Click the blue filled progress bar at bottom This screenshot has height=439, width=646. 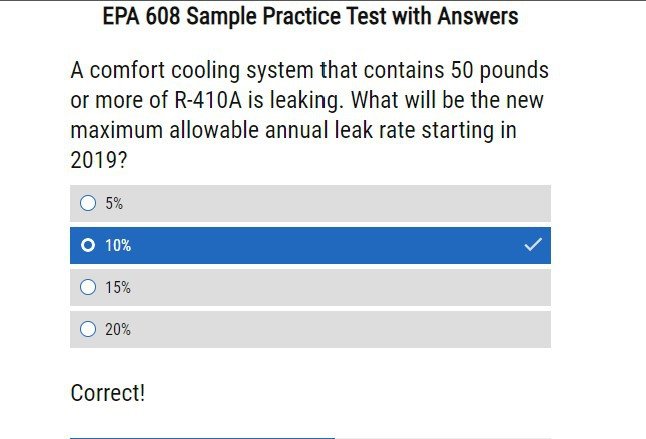(x=202, y=438)
